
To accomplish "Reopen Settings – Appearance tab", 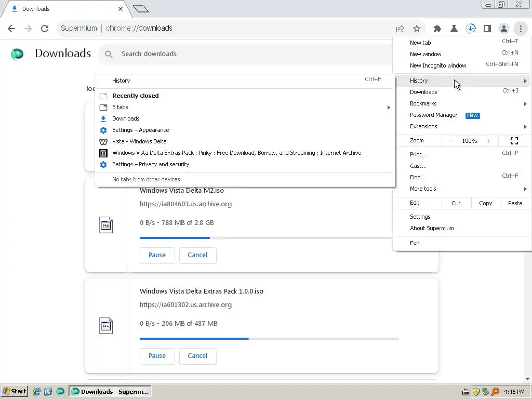I will coord(245,130).
